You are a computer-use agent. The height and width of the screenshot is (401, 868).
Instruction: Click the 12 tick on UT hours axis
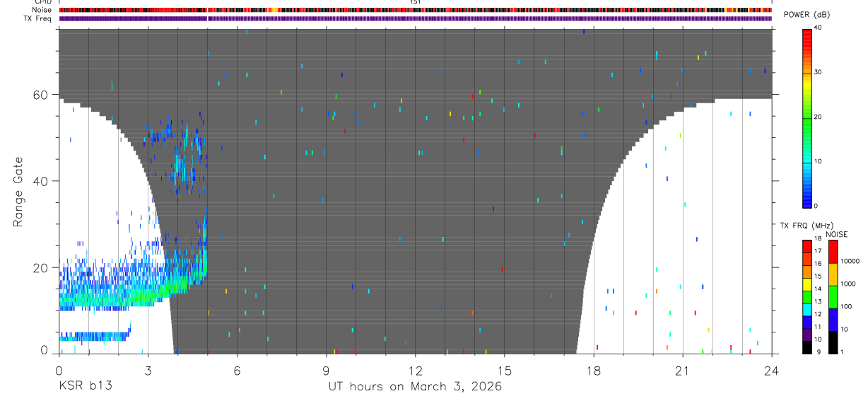(x=416, y=370)
